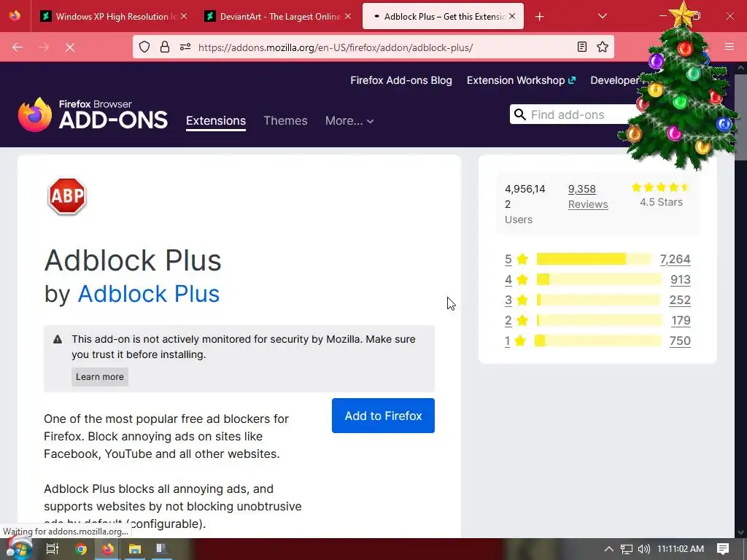This screenshot has height=560, width=747.
Task: Open Task View on taskbar
Action: pos(53,548)
